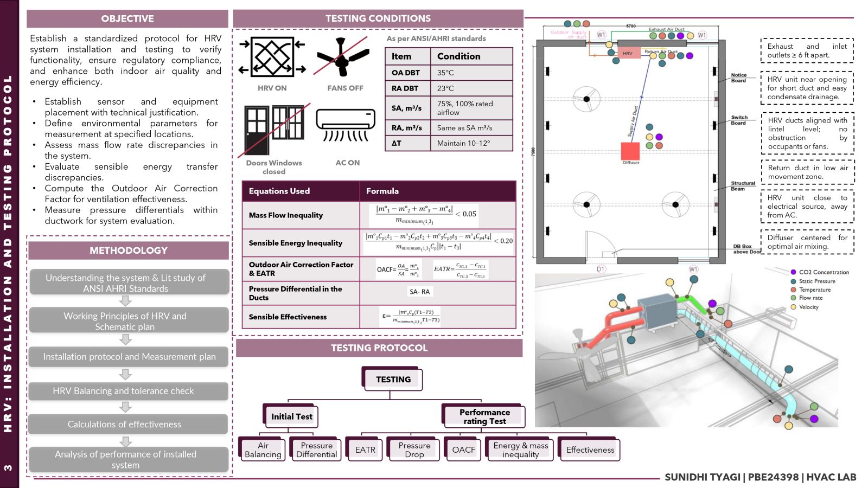Click the OBJECTIVE section header
This screenshot has height=488, width=868.
click(127, 18)
